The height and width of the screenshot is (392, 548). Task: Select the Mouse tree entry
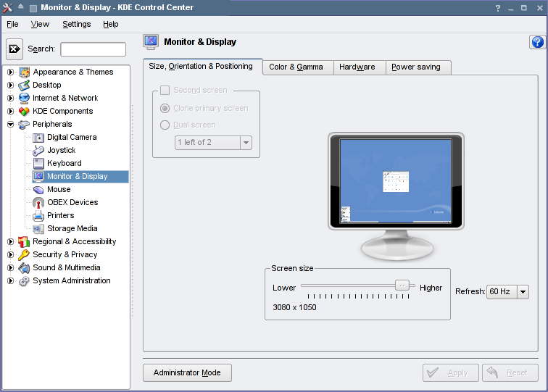(x=59, y=189)
